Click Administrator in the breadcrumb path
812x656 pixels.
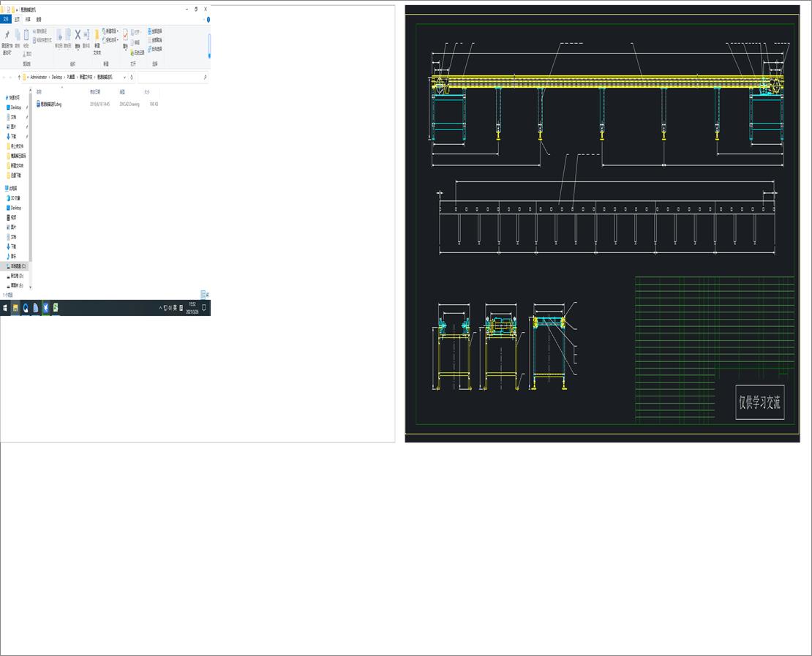tap(39, 77)
